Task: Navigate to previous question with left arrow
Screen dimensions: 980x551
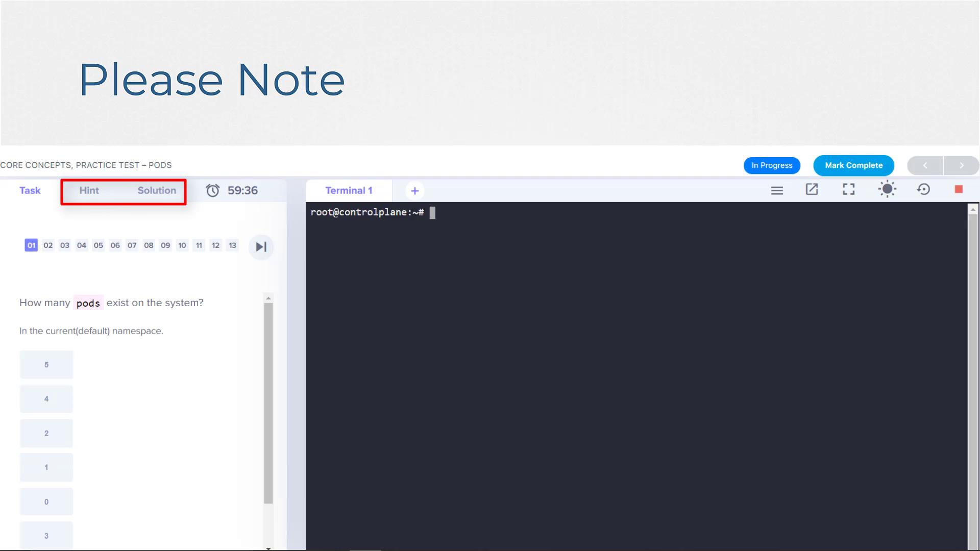Action: tap(925, 165)
